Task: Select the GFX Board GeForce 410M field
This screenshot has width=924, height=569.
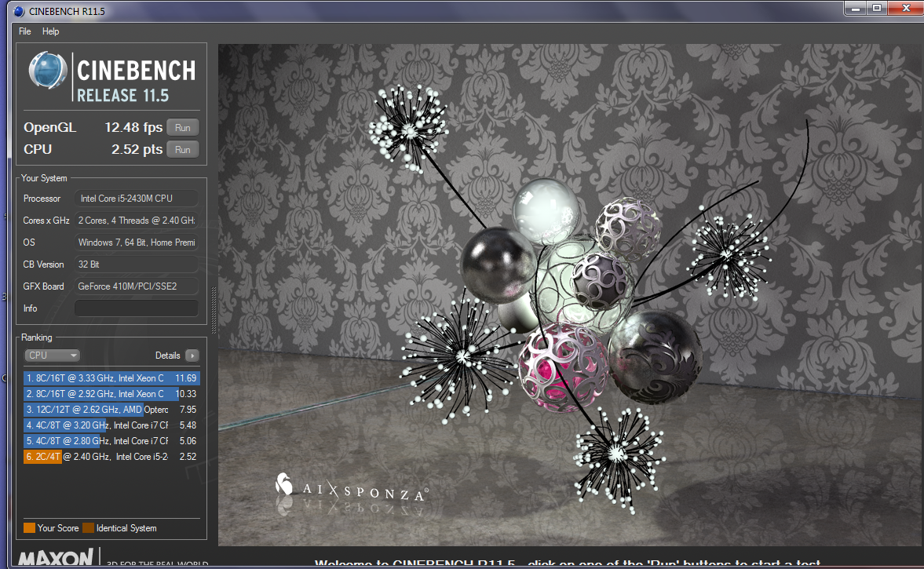Action: point(136,286)
